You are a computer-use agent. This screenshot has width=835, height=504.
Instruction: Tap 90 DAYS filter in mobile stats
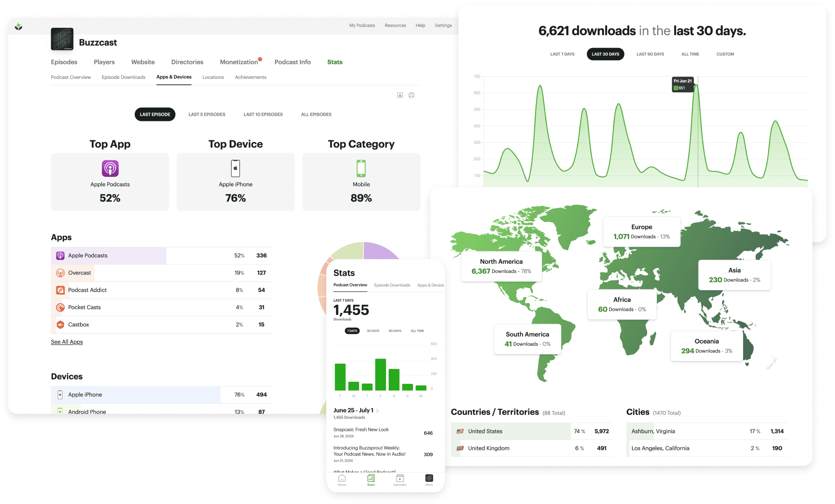tap(395, 331)
